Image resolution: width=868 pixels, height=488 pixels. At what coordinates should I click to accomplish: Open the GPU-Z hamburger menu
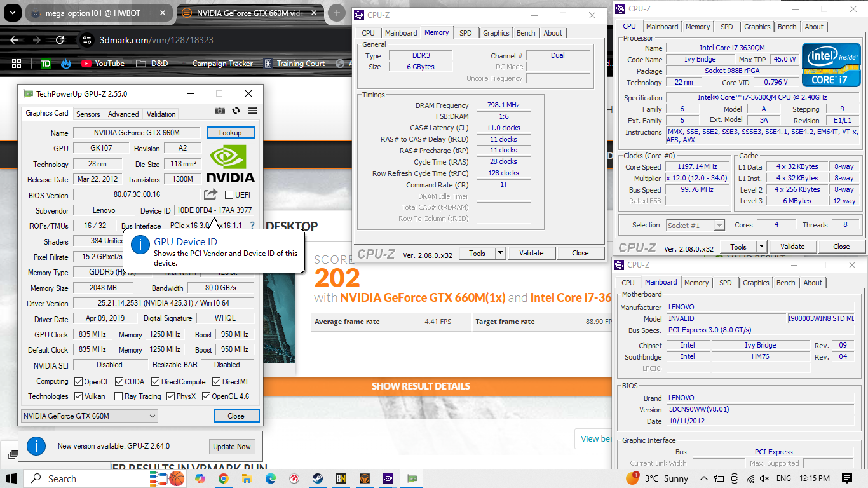pyautogui.click(x=252, y=111)
